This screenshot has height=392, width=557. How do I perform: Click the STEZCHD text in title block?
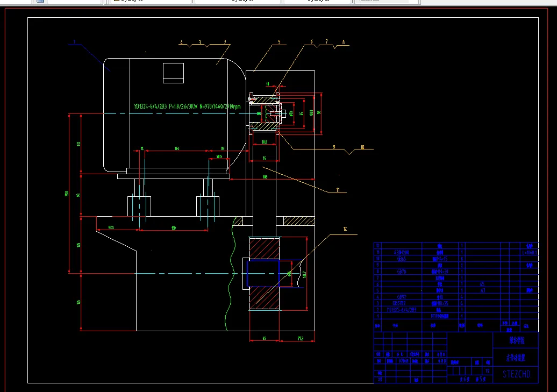517,374
